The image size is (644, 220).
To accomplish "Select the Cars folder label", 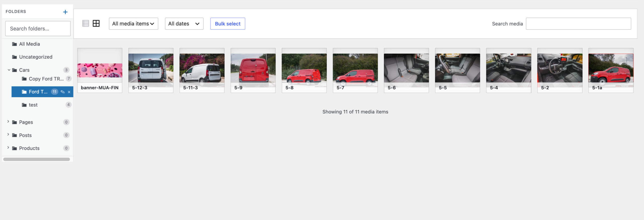I will (x=24, y=70).
